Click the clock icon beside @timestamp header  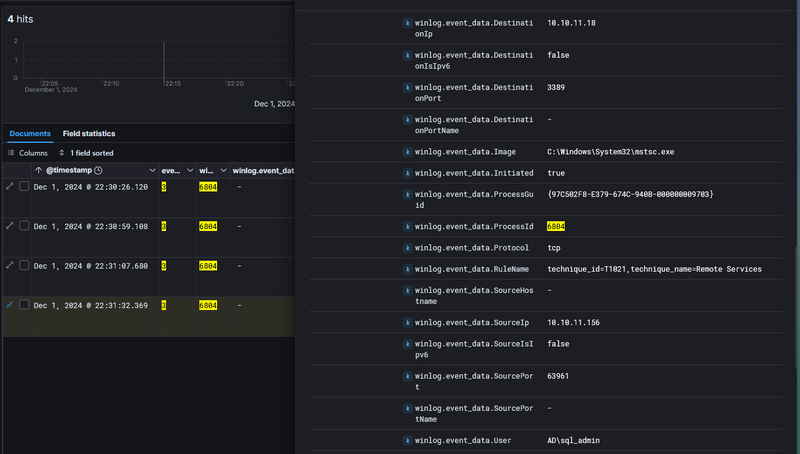pyautogui.click(x=98, y=171)
